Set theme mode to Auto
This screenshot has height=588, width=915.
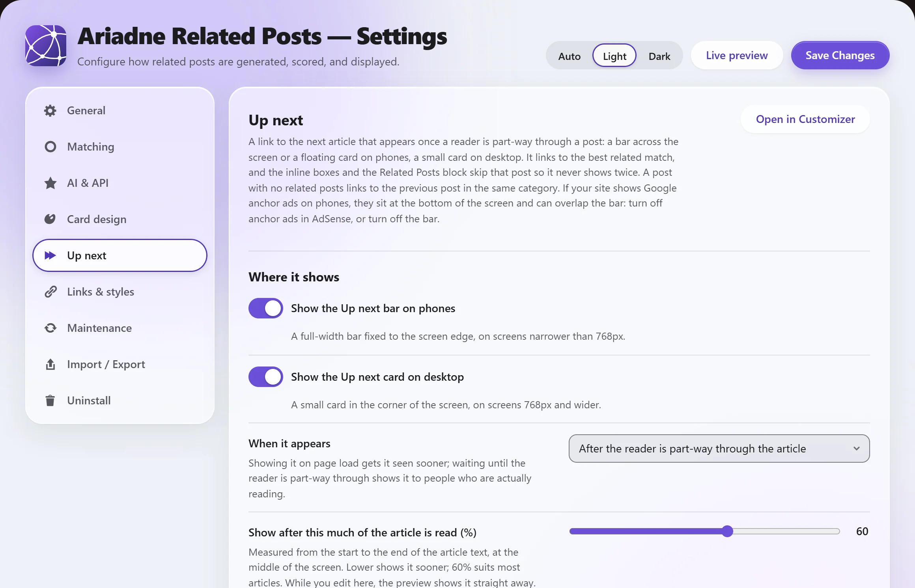coord(569,56)
